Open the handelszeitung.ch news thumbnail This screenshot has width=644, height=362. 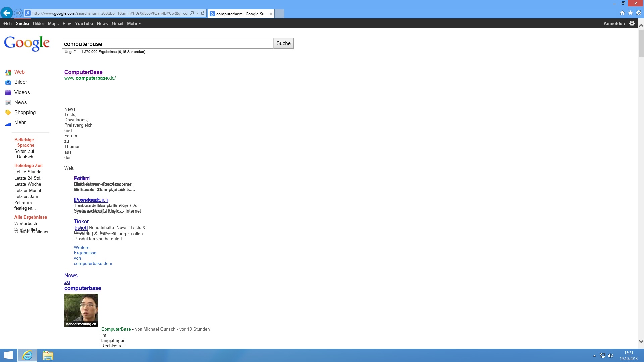point(81,310)
